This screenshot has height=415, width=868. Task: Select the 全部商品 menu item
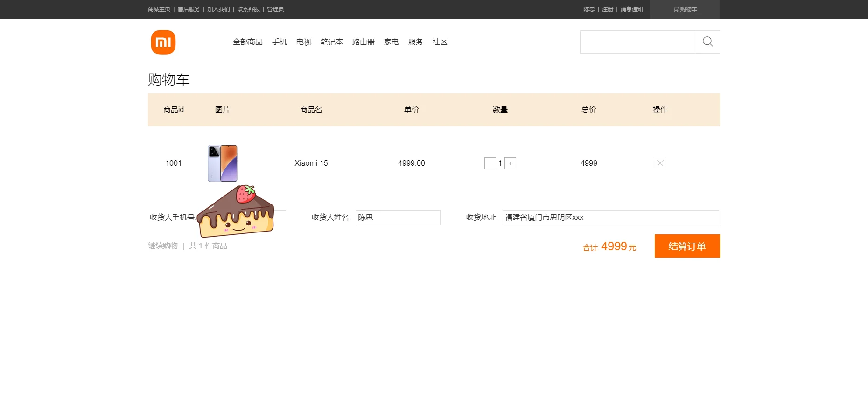pyautogui.click(x=248, y=42)
